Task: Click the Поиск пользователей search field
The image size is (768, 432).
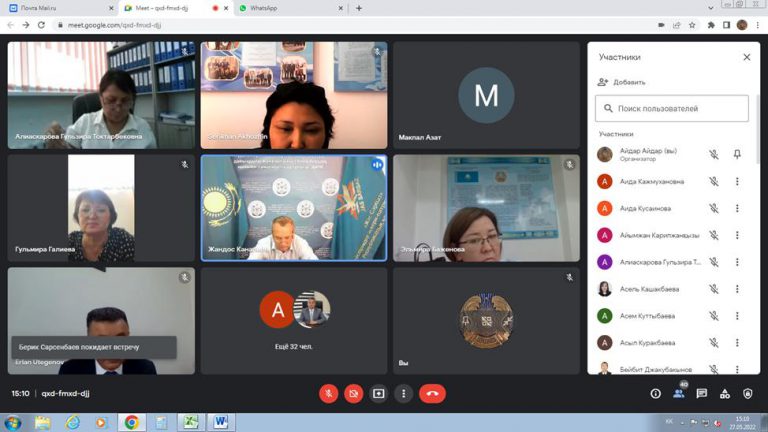Action: point(672,108)
